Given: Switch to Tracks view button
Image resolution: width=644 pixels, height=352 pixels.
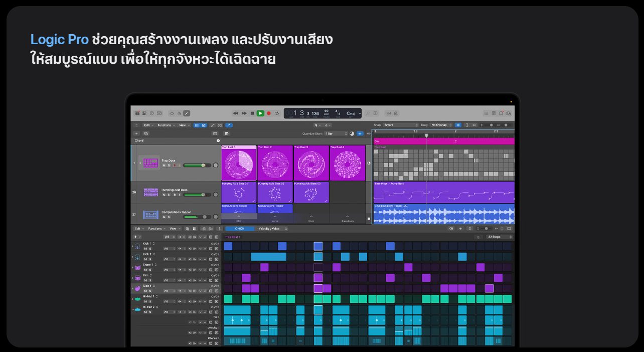Looking at the screenshot, I should click(204, 125).
